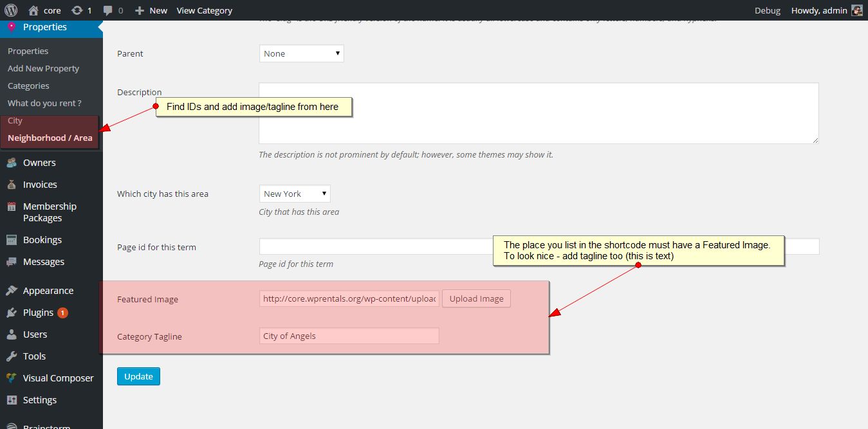Go to the Categories submenu link
Screen dimensions: 868x429
click(28, 86)
